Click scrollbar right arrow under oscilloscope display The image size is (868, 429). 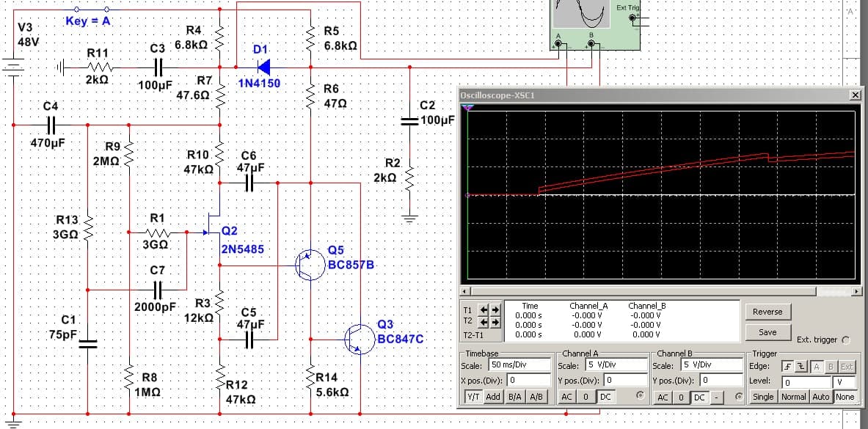click(856, 291)
